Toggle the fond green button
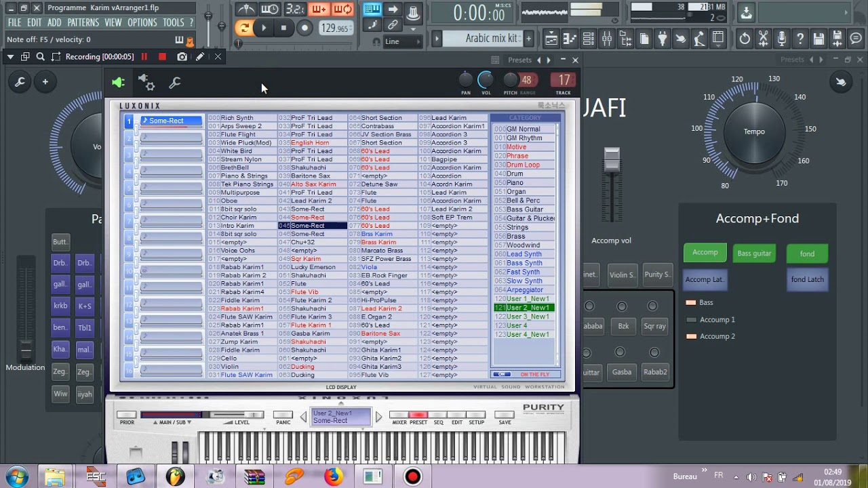The image size is (868, 488). pyautogui.click(x=807, y=253)
